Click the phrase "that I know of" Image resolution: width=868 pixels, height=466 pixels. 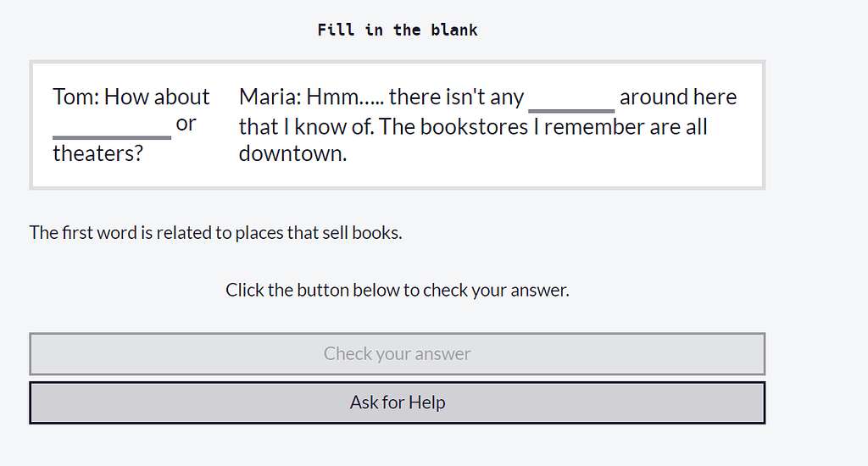[x=305, y=127]
